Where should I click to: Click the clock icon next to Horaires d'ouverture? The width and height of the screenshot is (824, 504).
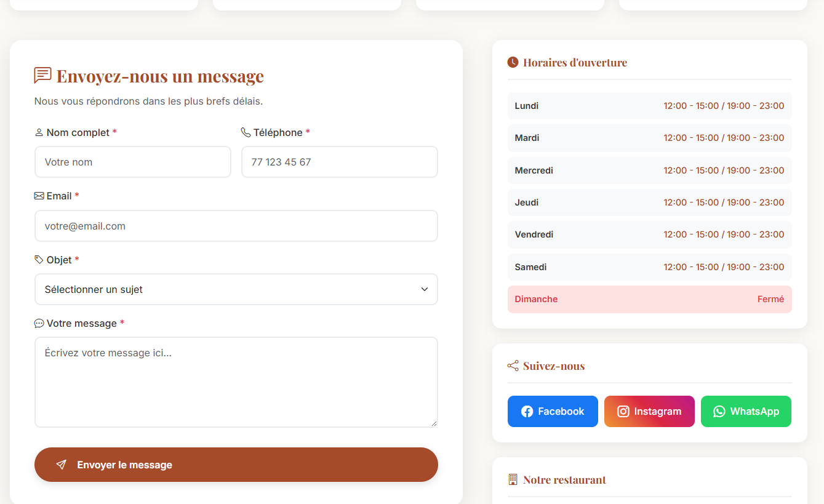coord(513,62)
